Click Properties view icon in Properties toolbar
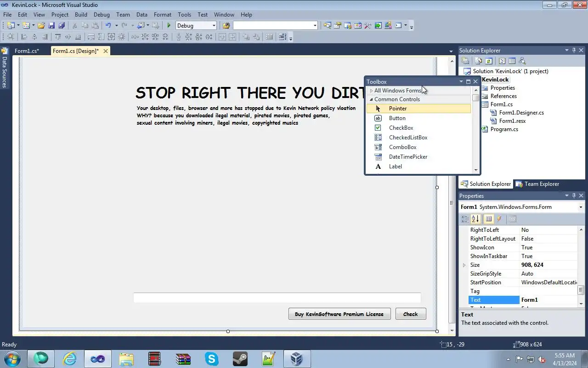The width and height of the screenshot is (588, 368). [x=489, y=219]
